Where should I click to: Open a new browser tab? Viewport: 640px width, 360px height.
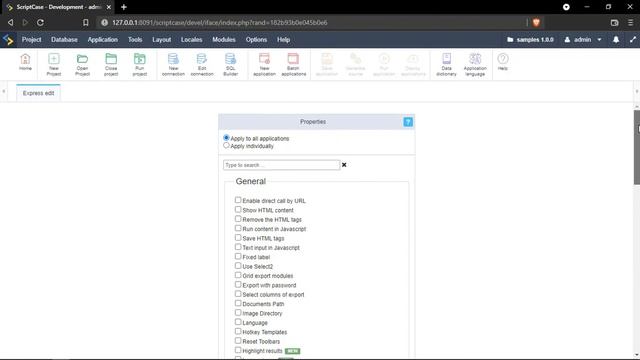point(124,7)
